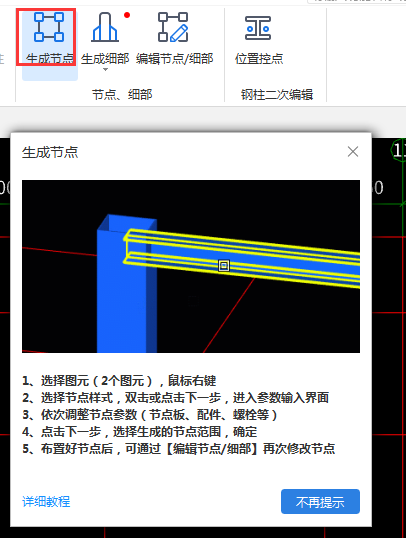Click the small square marker on yellow beam
The image size is (406, 538).
[x=224, y=266]
